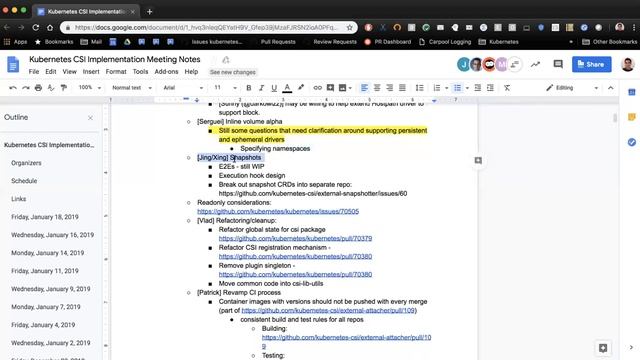Open the Edit menu

(x=51, y=71)
